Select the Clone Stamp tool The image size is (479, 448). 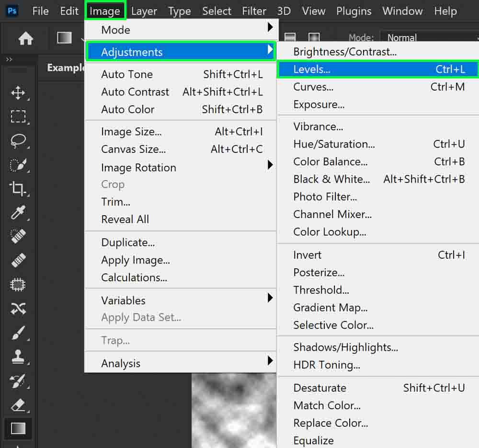(18, 356)
